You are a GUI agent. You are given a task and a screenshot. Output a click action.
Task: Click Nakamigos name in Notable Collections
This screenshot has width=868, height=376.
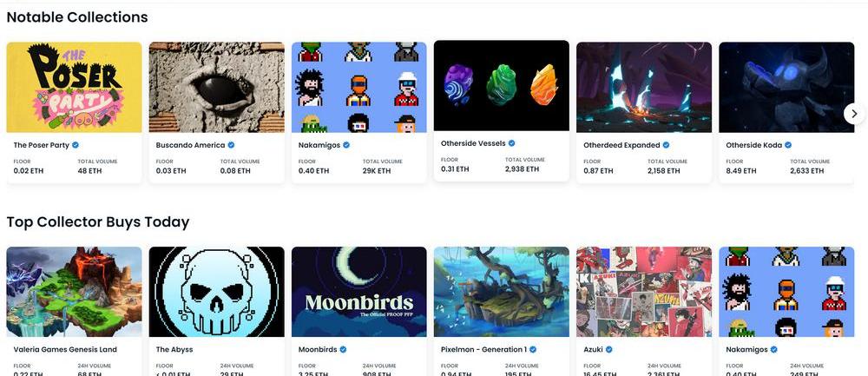click(319, 145)
